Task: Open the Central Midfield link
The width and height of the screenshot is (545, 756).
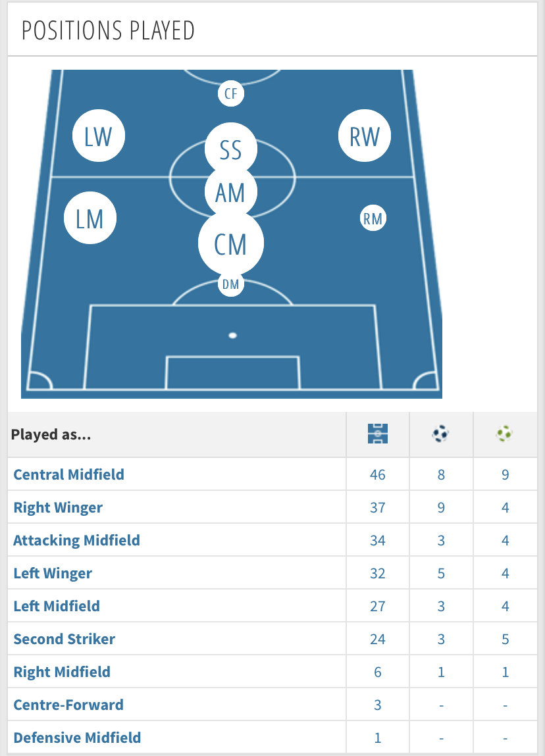Action: pyautogui.click(x=69, y=474)
